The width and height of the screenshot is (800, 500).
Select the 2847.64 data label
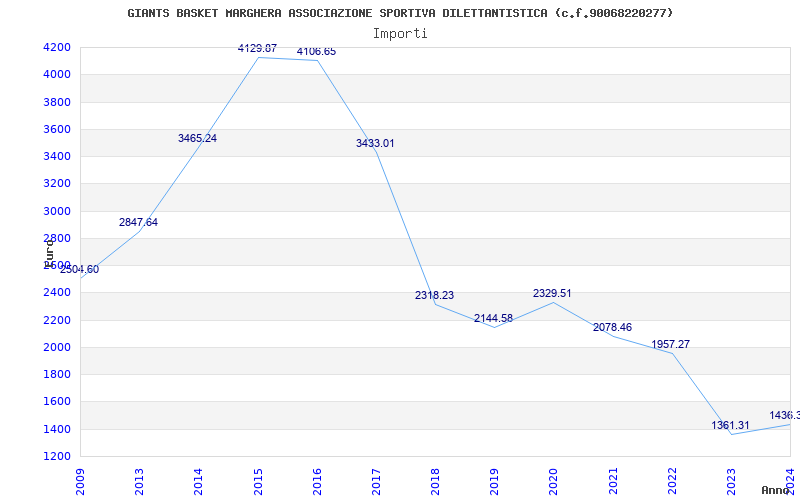[x=138, y=222]
